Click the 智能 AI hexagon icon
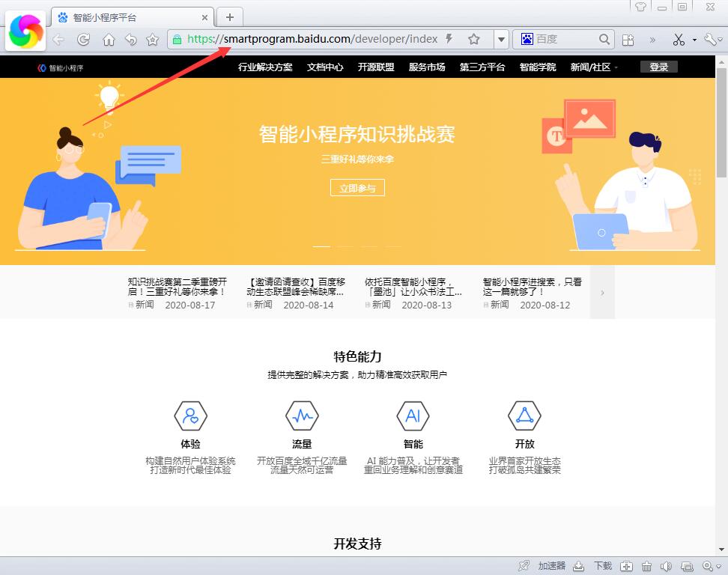Viewport: 728px width, 575px height. pos(413,416)
